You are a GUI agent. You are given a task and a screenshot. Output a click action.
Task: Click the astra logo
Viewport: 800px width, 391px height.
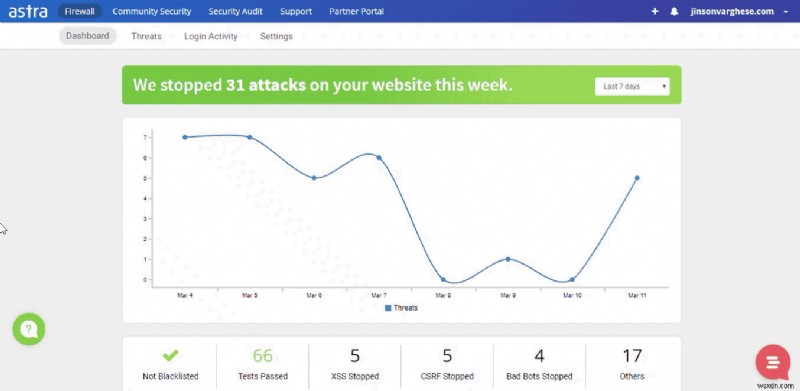pyautogui.click(x=28, y=11)
